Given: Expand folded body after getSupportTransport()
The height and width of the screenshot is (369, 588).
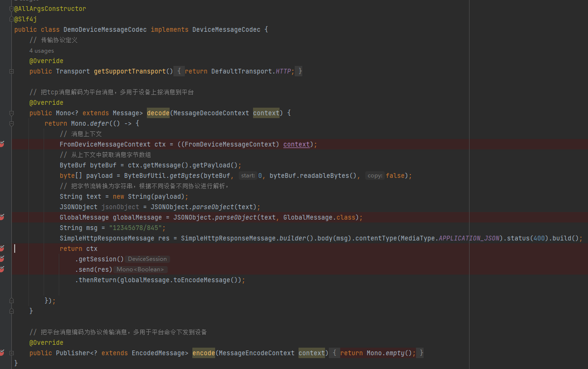Looking at the screenshot, I should click(179, 71).
